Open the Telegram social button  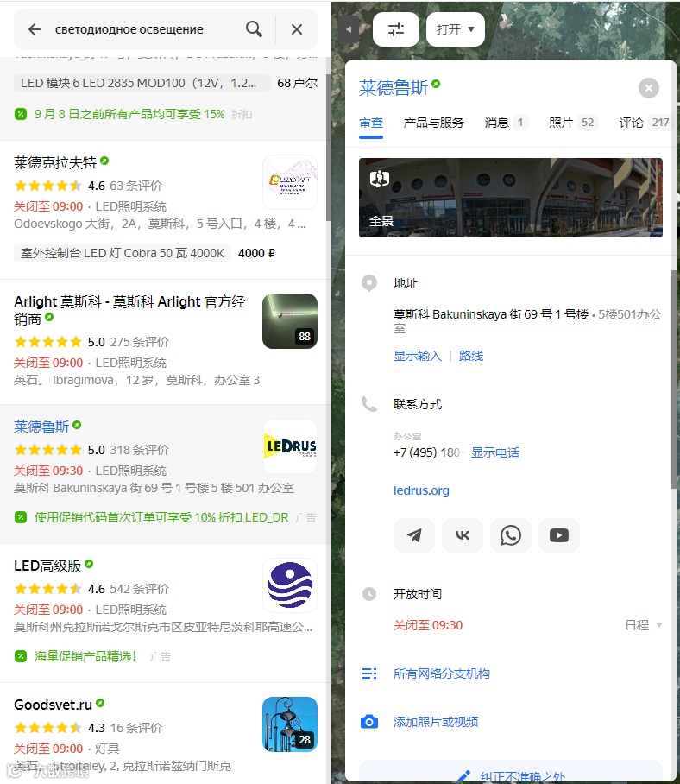(413, 535)
